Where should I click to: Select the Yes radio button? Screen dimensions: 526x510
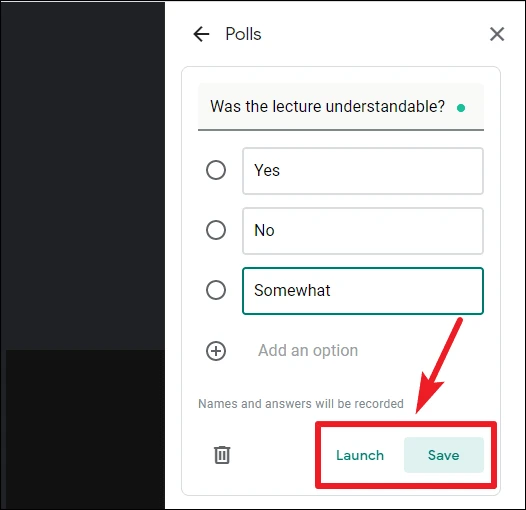tap(216, 170)
